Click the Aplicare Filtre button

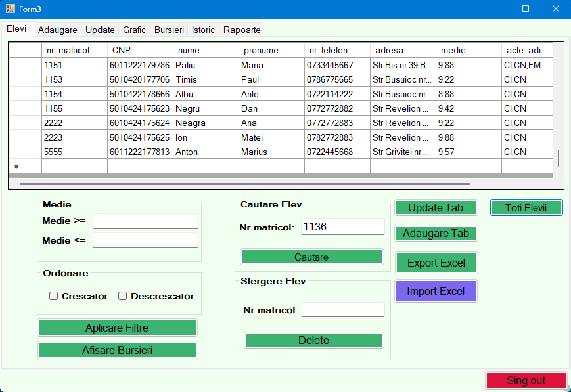[x=117, y=328]
